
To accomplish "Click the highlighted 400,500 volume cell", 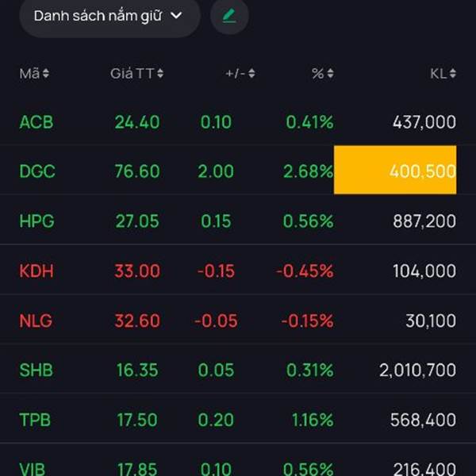I will [395, 170].
